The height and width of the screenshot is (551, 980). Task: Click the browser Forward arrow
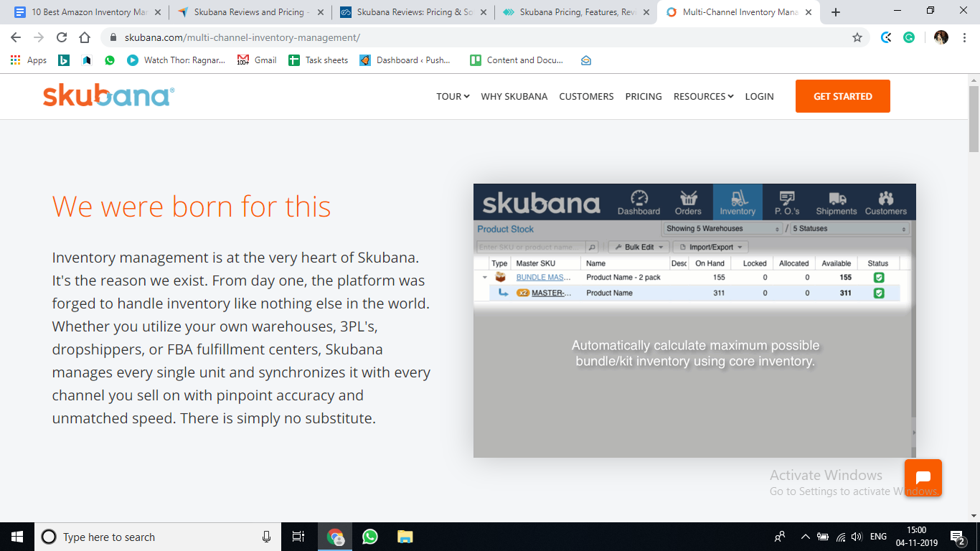tap(39, 37)
